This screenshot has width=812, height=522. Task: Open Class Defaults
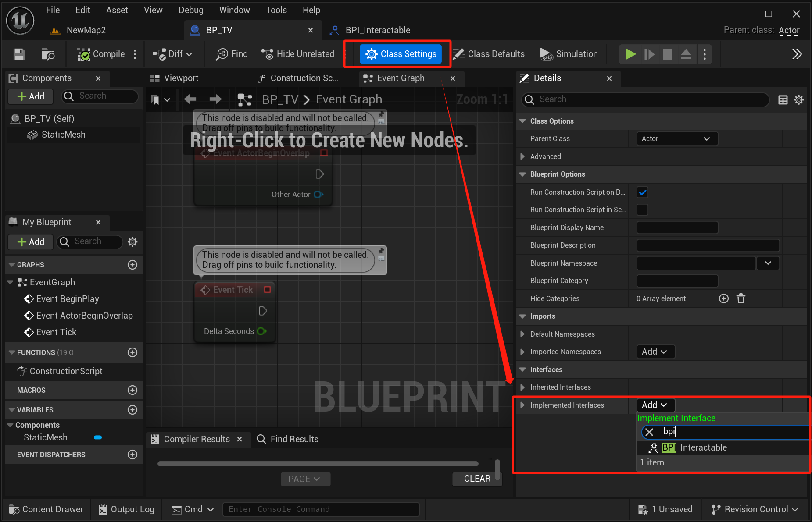coord(489,54)
